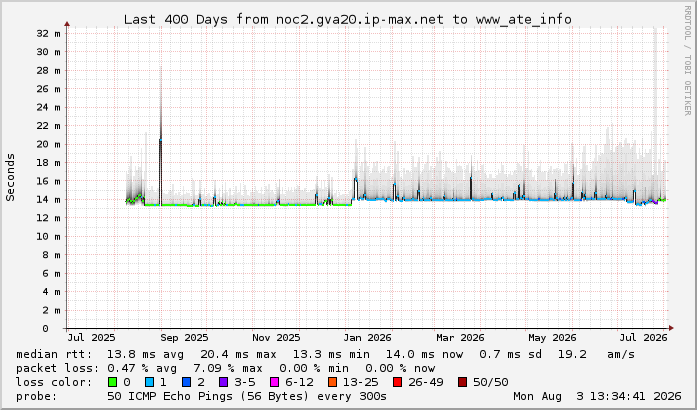Click the '32 m' y-axis value
The image size is (697, 410).
click(48, 33)
